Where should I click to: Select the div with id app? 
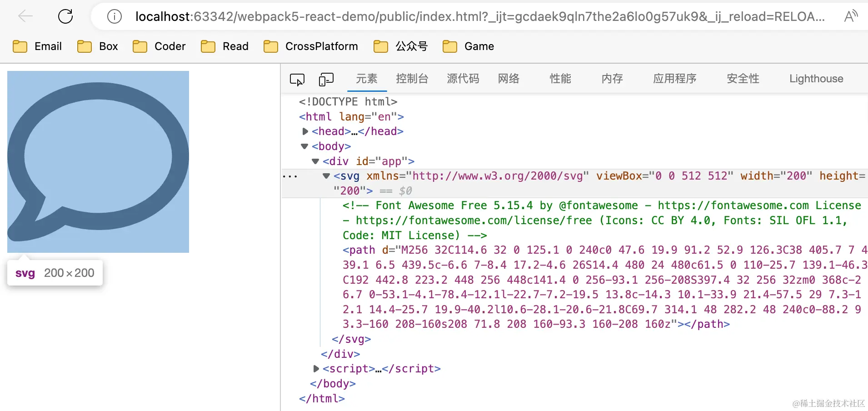365,161
